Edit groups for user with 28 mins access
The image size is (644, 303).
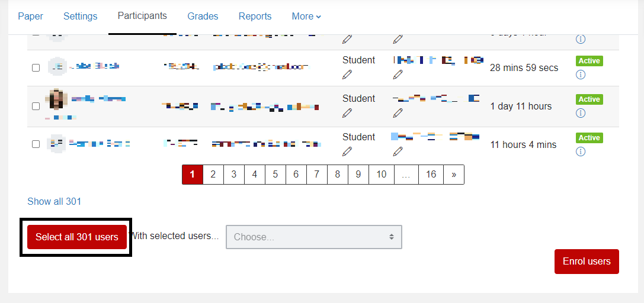click(x=398, y=75)
